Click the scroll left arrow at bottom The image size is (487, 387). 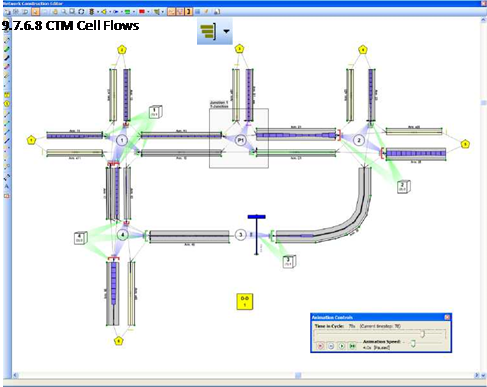point(16,376)
